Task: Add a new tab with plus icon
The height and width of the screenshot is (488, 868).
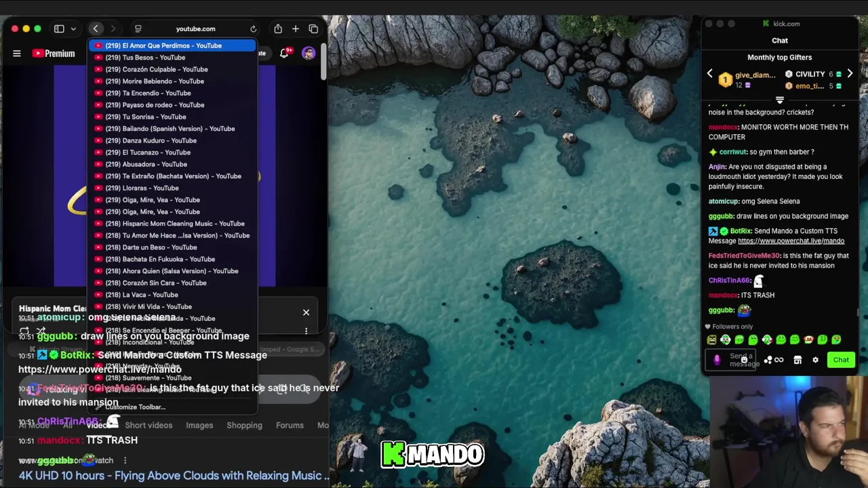Action: [x=296, y=28]
